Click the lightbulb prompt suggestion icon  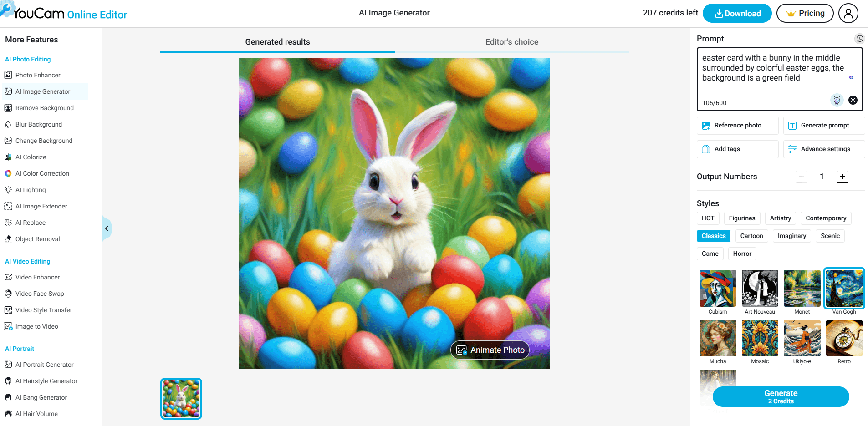pyautogui.click(x=837, y=100)
